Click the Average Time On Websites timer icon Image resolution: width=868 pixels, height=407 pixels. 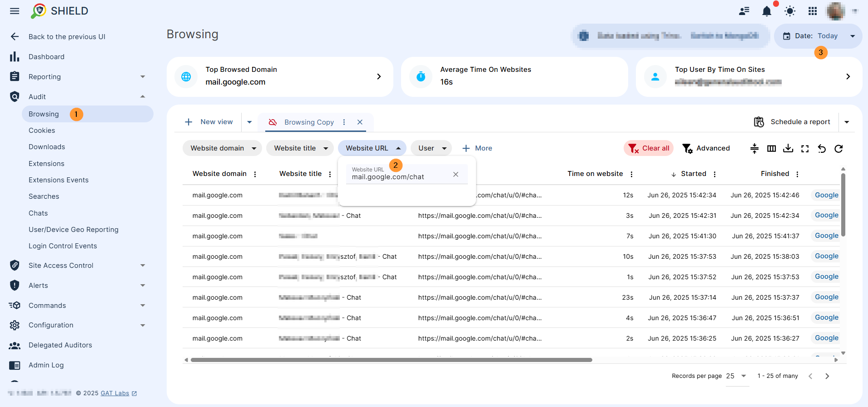click(x=421, y=76)
